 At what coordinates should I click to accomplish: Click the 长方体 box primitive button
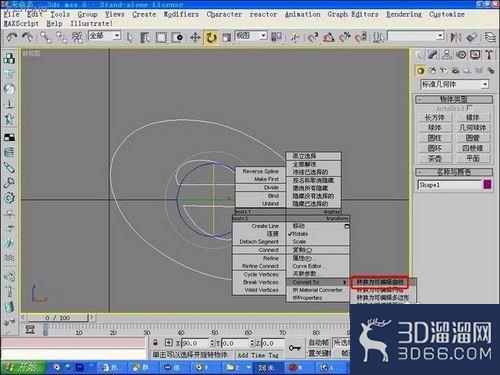click(x=435, y=117)
